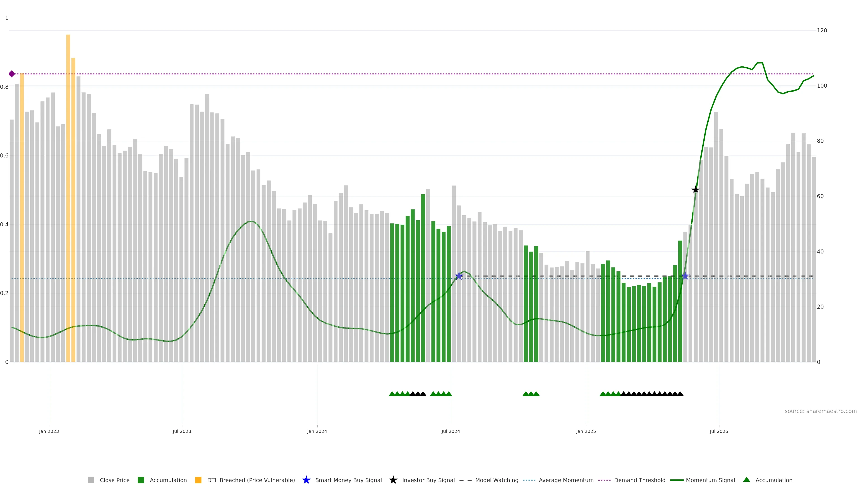Screen dimensions: 868x488
Task: Click the Jul 2024 axis label
Action: pyautogui.click(x=451, y=431)
